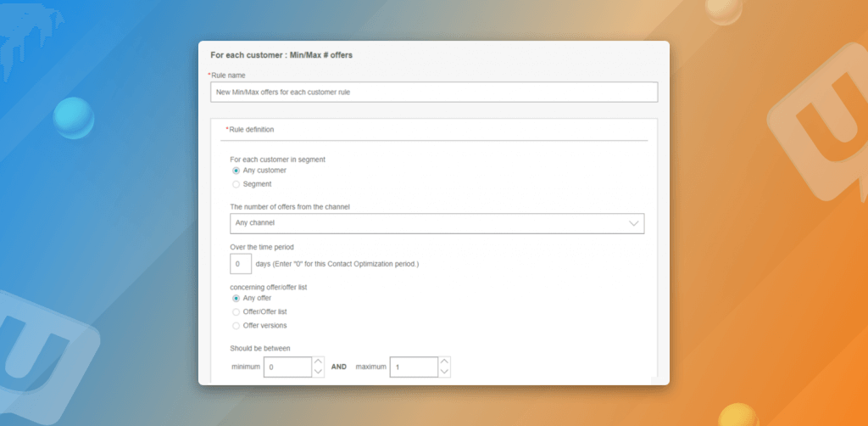The height and width of the screenshot is (426, 868).
Task: Click the minimum value input box
Action: click(x=287, y=367)
